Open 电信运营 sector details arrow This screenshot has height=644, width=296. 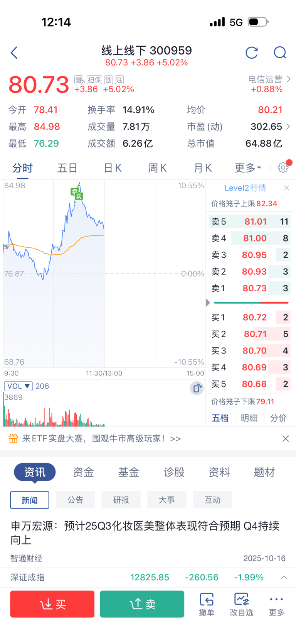click(x=289, y=79)
